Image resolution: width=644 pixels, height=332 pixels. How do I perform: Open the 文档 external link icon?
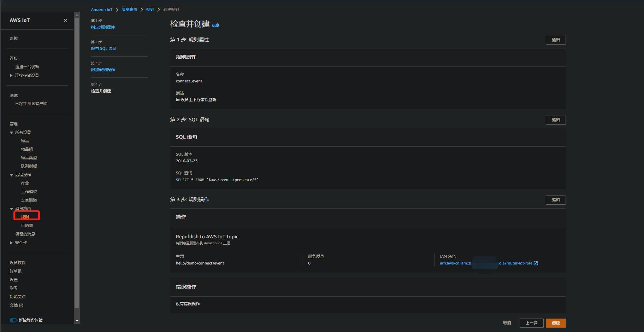click(x=21, y=305)
